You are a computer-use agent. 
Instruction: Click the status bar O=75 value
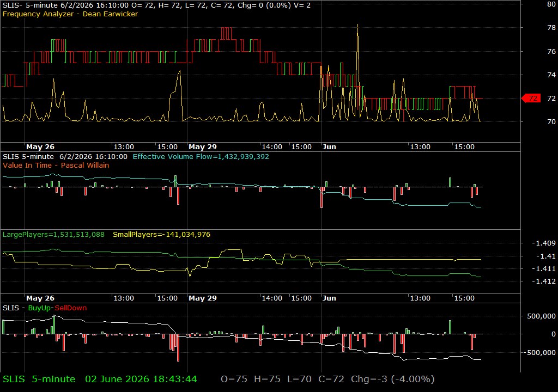[234, 379]
